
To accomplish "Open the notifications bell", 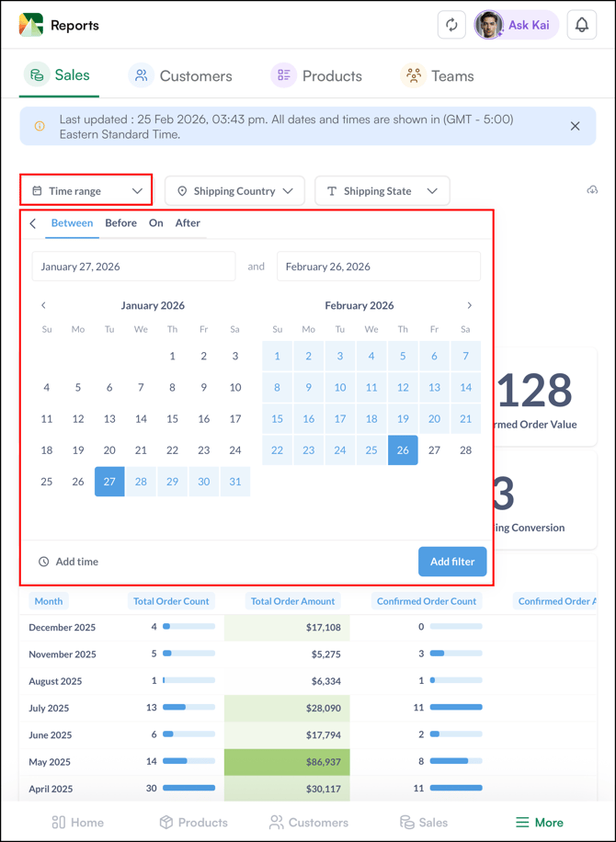I will click(x=581, y=25).
